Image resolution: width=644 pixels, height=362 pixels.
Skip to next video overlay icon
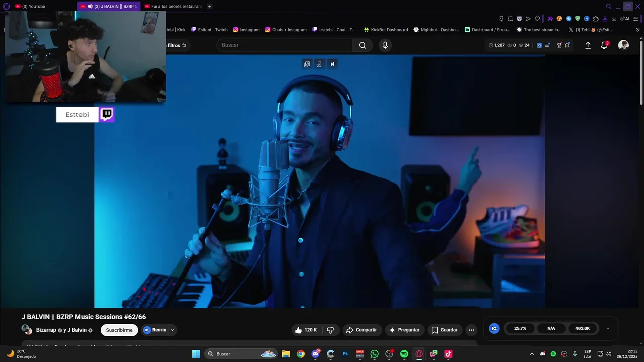click(332, 64)
